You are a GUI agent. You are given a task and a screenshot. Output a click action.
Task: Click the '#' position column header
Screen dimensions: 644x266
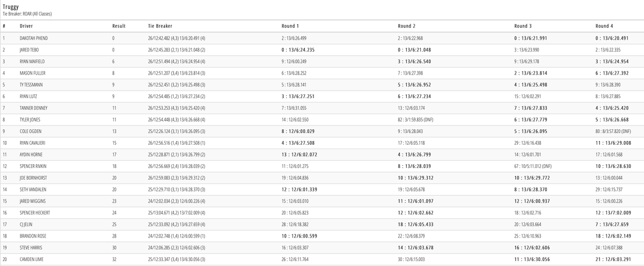point(4,26)
